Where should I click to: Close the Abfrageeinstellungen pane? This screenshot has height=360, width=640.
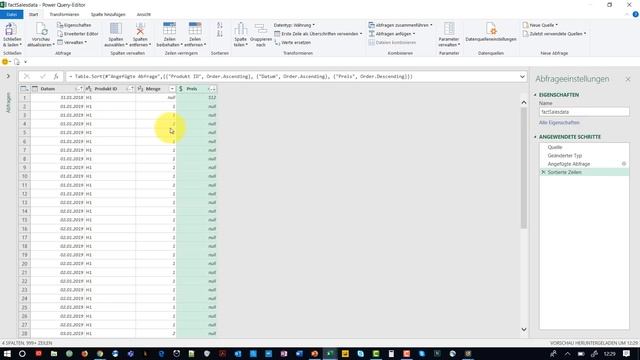coord(628,79)
